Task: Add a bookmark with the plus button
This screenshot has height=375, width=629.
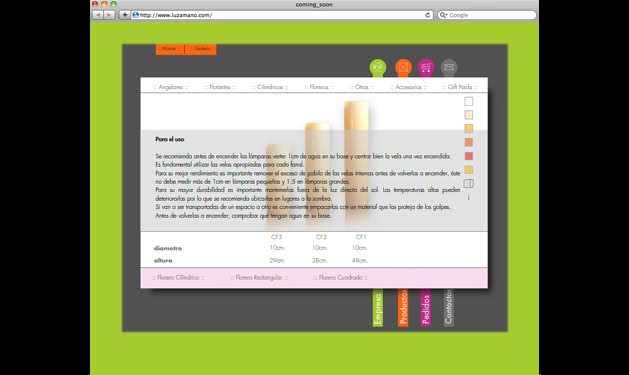Action: pos(124,15)
